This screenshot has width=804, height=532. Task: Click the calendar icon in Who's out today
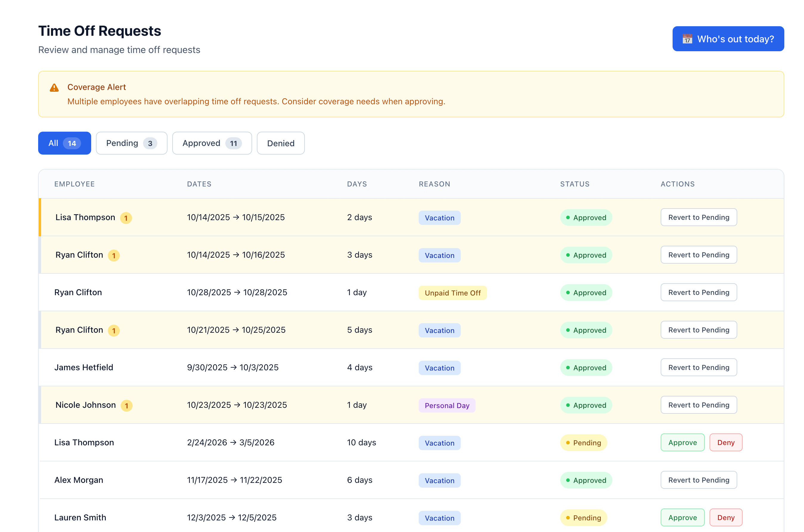click(x=687, y=39)
